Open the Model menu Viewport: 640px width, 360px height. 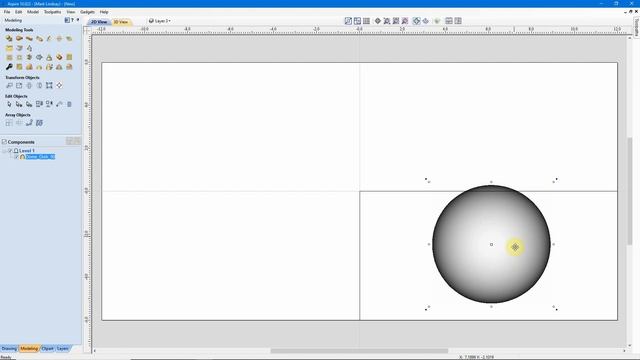coord(33,12)
